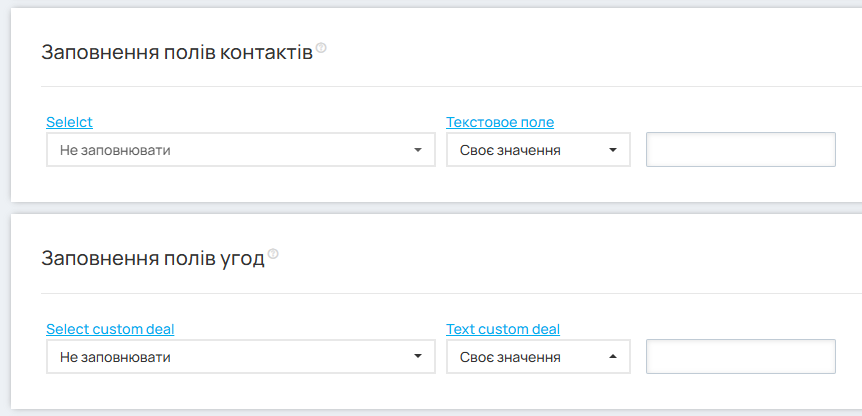This screenshot has height=416, width=862.
Task: Click the Заповнення полів контактів heading
Action: 177,52
